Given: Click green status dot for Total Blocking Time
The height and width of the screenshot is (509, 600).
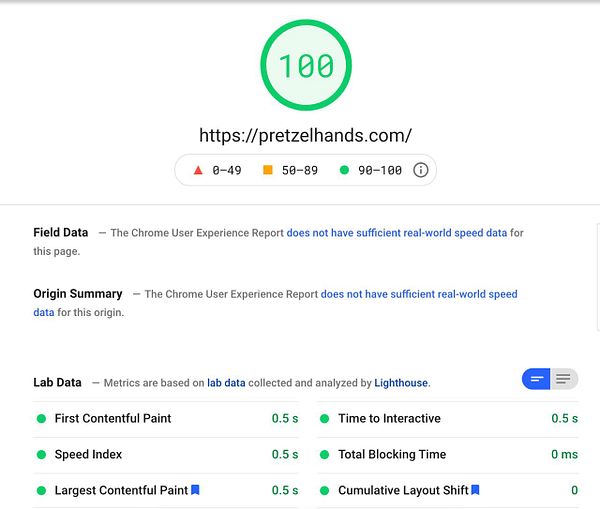Looking at the screenshot, I should (x=325, y=455).
